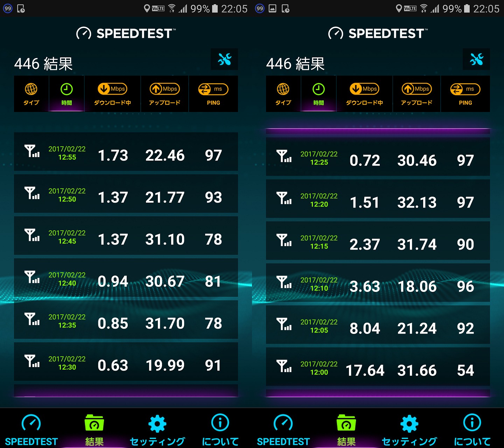Switch to SPEEDTEST tab in left screen
Screen dimensions: 504x448
(x=31, y=430)
